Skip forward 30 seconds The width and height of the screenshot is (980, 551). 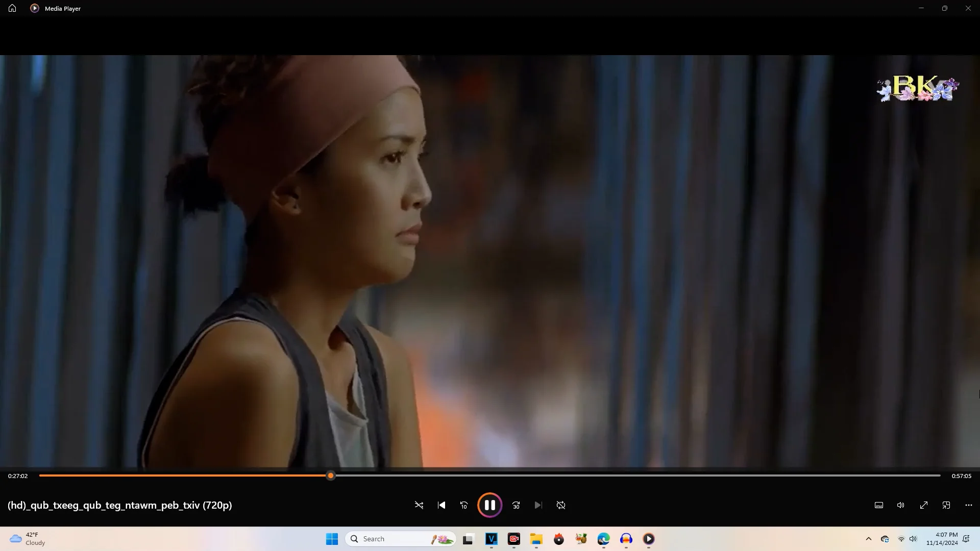(x=516, y=505)
